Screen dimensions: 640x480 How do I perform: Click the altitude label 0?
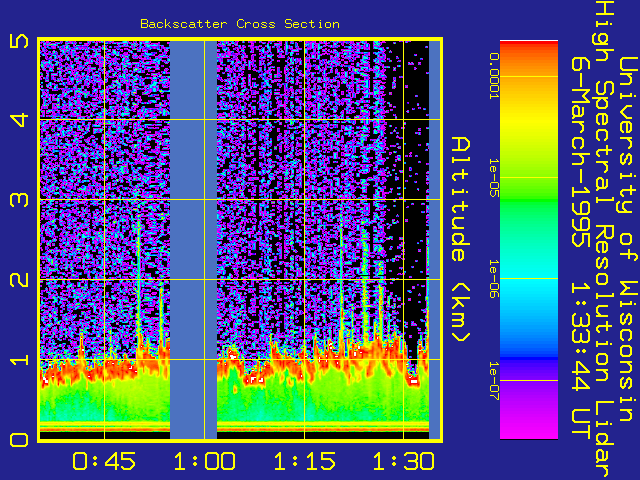19,440
